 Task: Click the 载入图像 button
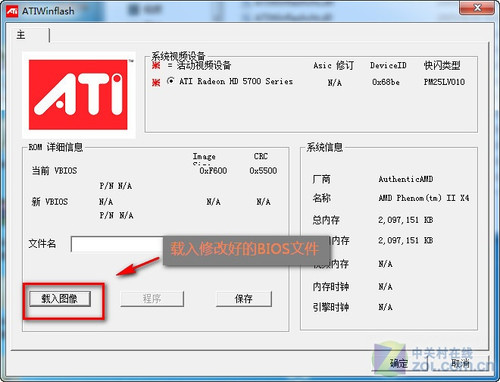tap(60, 298)
